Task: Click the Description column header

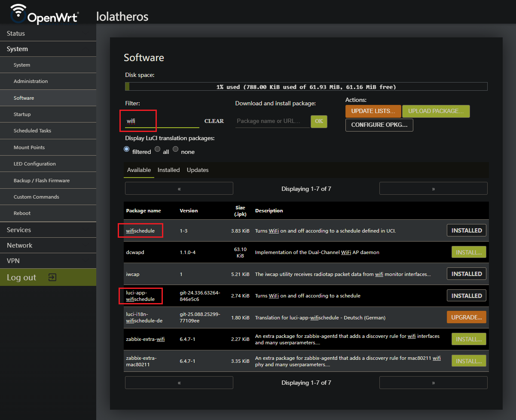Action: click(x=269, y=211)
